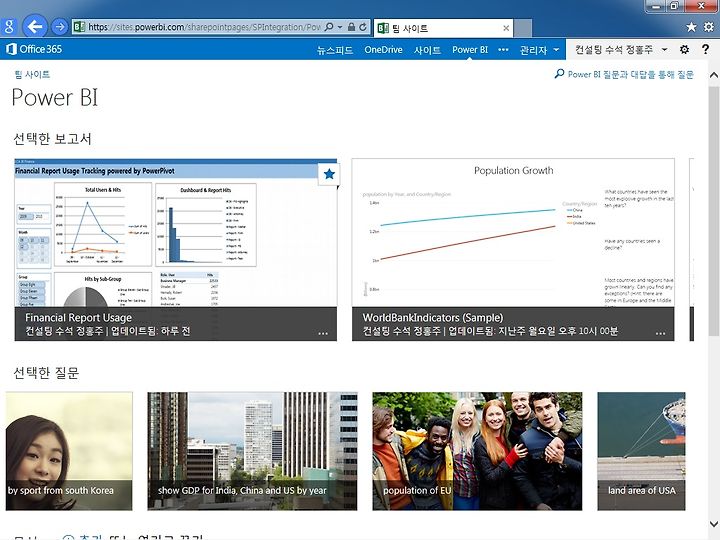Click the help question mark icon
Viewport: 720px width, 540px height.
[x=705, y=49]
